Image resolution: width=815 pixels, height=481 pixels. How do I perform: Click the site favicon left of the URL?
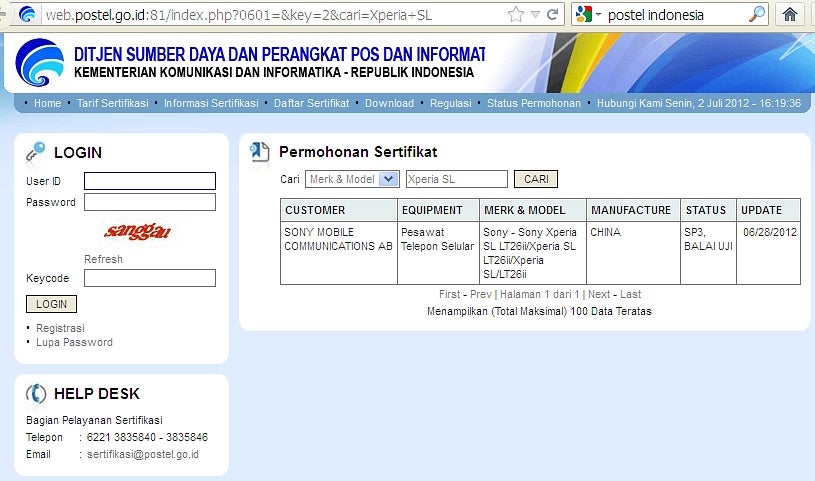27,15
